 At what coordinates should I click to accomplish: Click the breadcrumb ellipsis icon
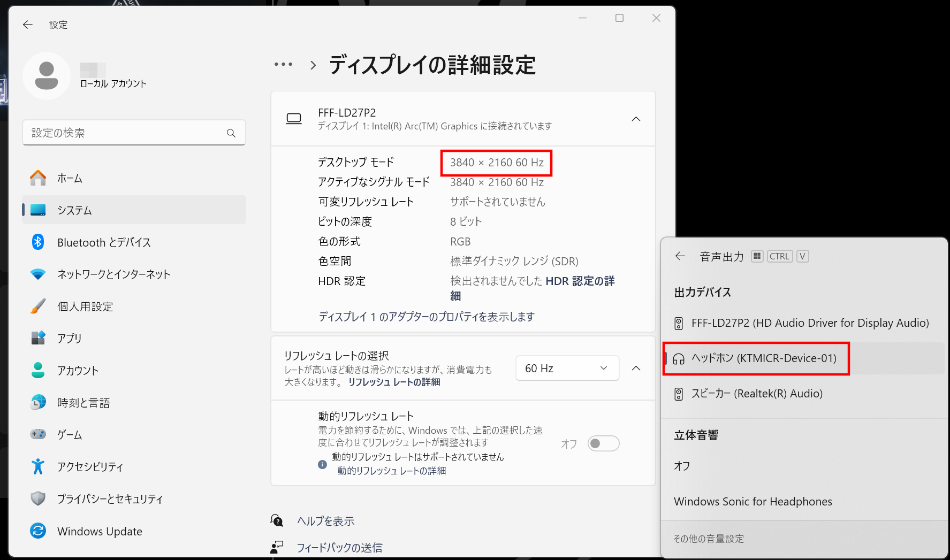(x=283, y=65)
